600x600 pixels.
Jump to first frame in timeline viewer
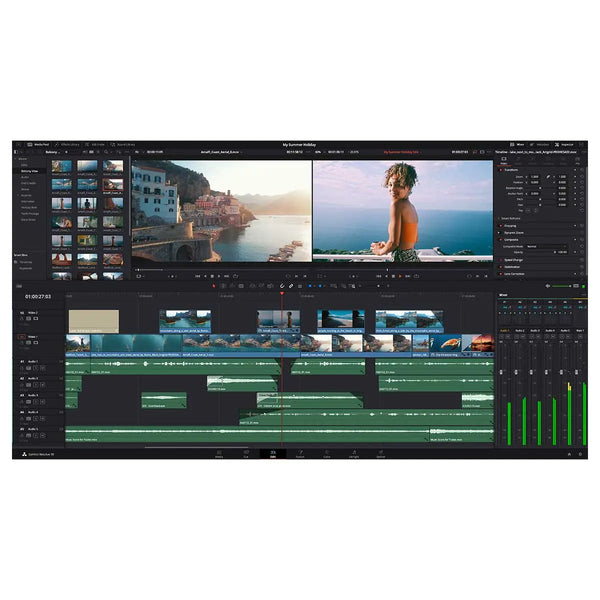pos(378,276)
